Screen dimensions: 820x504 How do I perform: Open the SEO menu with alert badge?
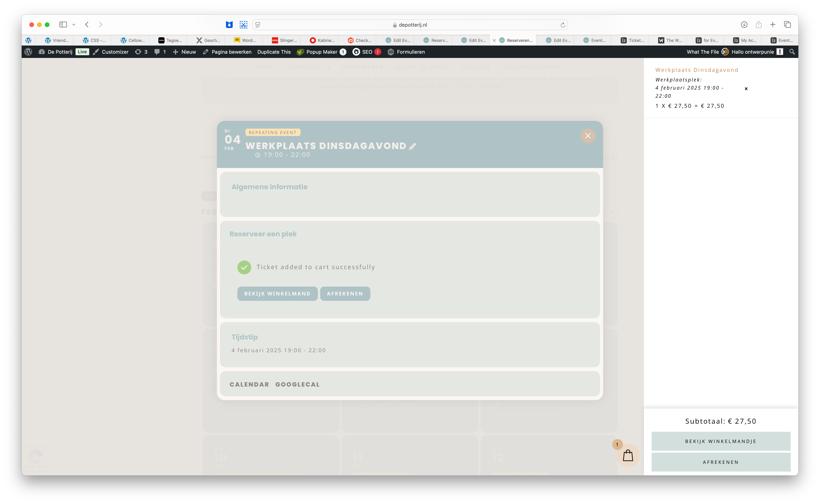(x=366, y=52)
